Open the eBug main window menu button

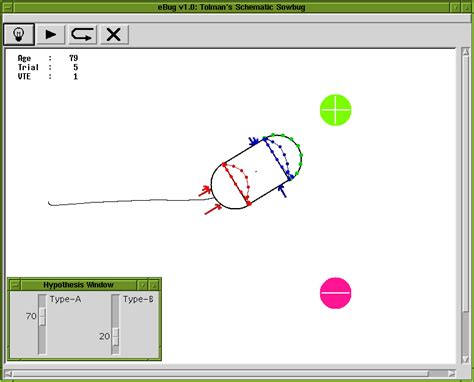coord(7,7)
